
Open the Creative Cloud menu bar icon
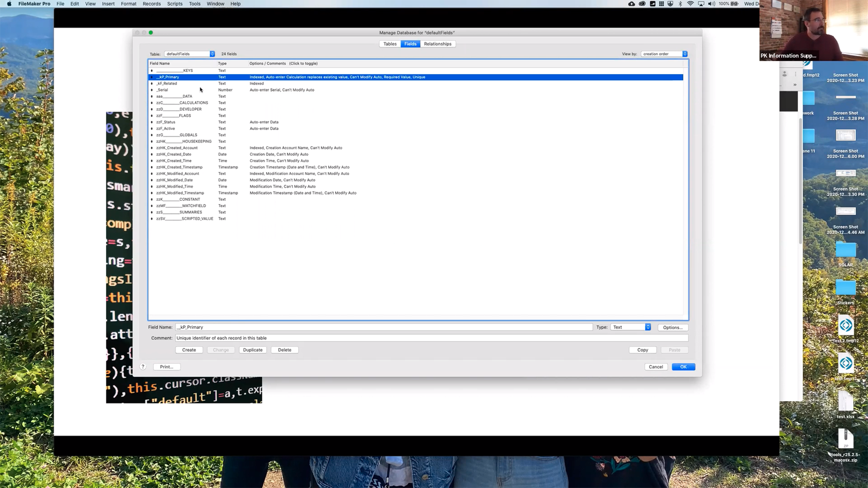642,3
